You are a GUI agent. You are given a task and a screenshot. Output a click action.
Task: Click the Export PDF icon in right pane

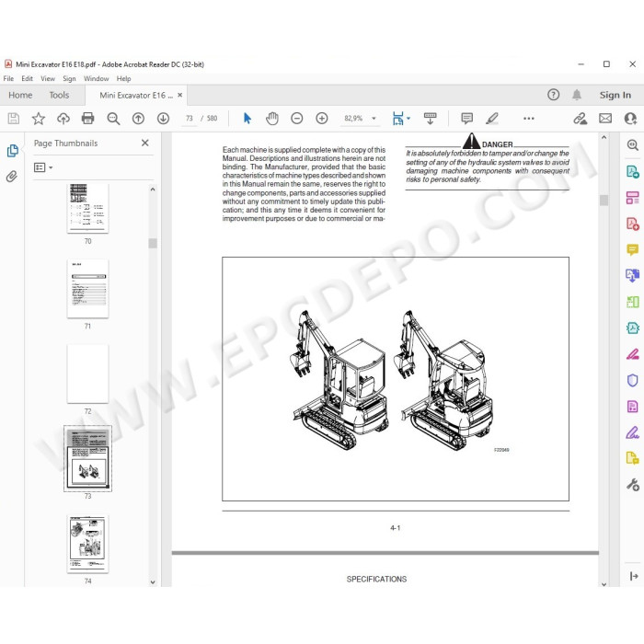tap(633, 171)
